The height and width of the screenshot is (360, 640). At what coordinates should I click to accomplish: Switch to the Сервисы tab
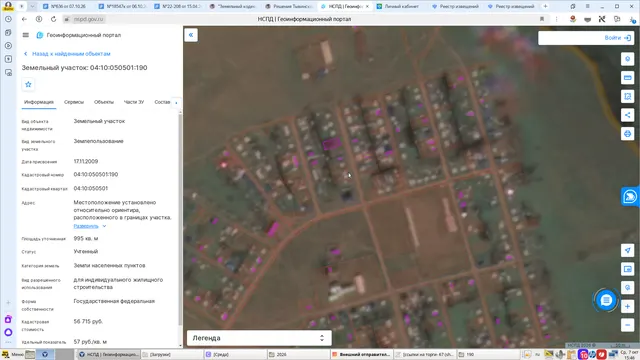[x=74, y=102]
